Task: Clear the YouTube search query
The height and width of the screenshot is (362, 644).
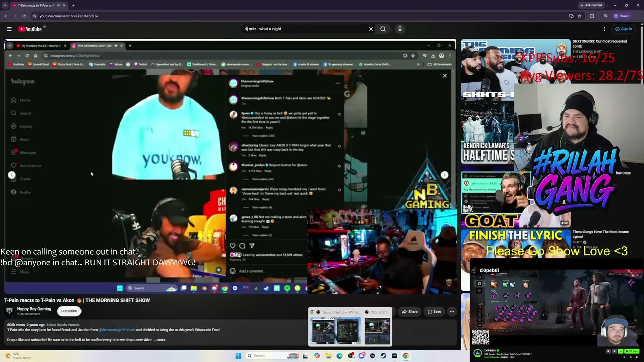Action: (x=371, y=29)
